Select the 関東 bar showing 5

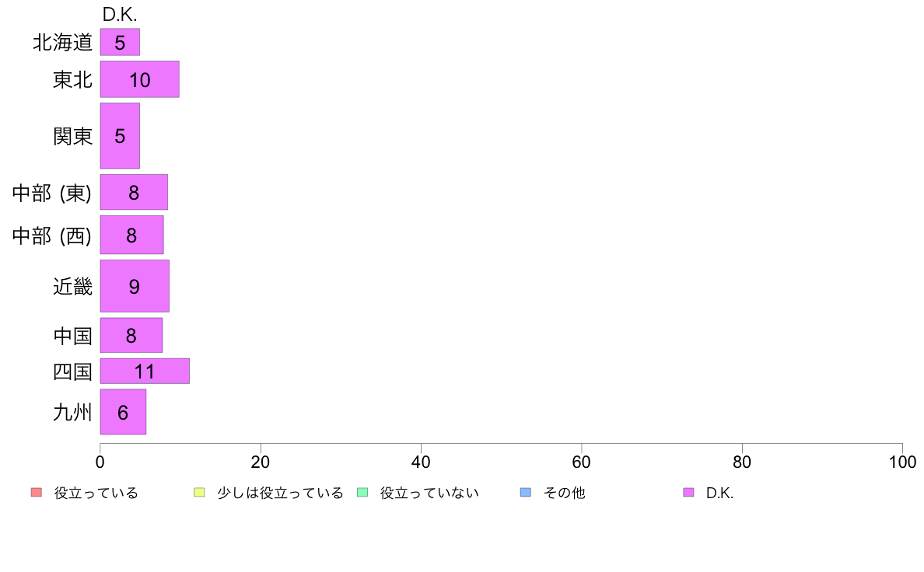(x=120, y=135)
